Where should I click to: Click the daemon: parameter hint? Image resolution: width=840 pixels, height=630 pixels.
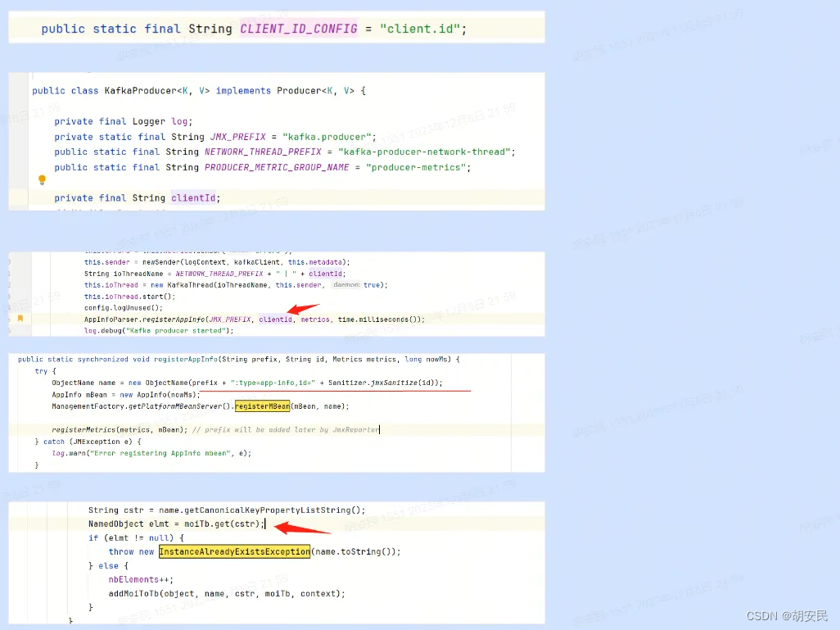[x=346, y=285]
